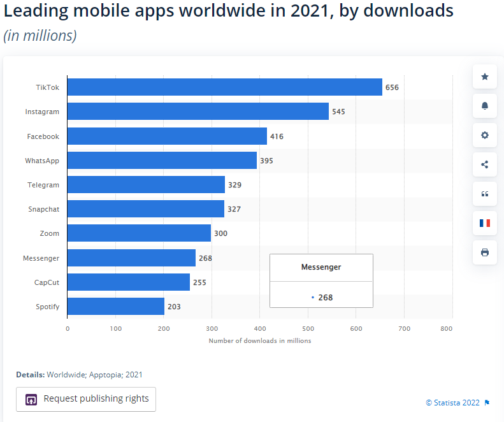Click the value 416 data label
Screen dimensions: 504x422
(277, 136)
